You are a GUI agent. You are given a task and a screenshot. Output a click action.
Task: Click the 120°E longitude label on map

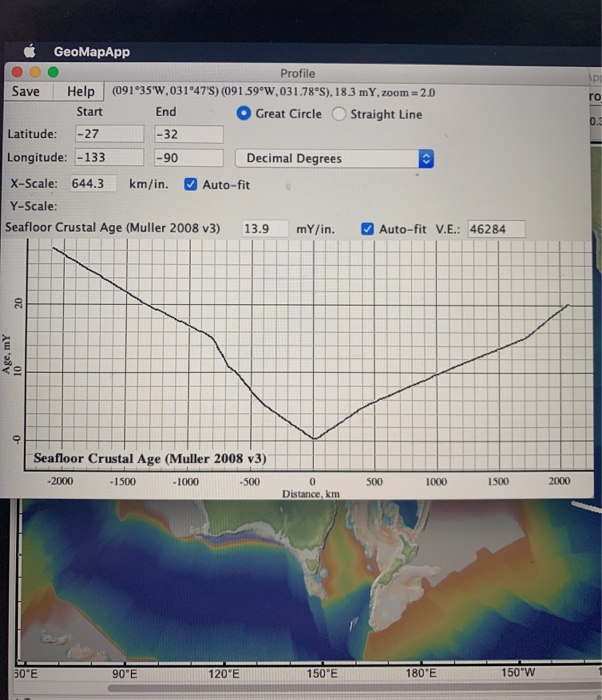223,673
